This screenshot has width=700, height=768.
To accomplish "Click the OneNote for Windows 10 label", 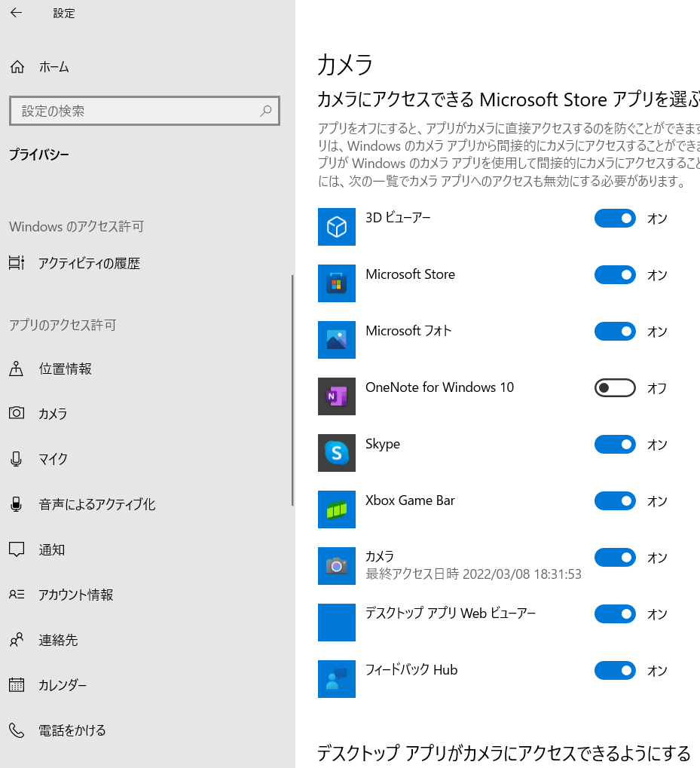I will [x=439, y=387].
